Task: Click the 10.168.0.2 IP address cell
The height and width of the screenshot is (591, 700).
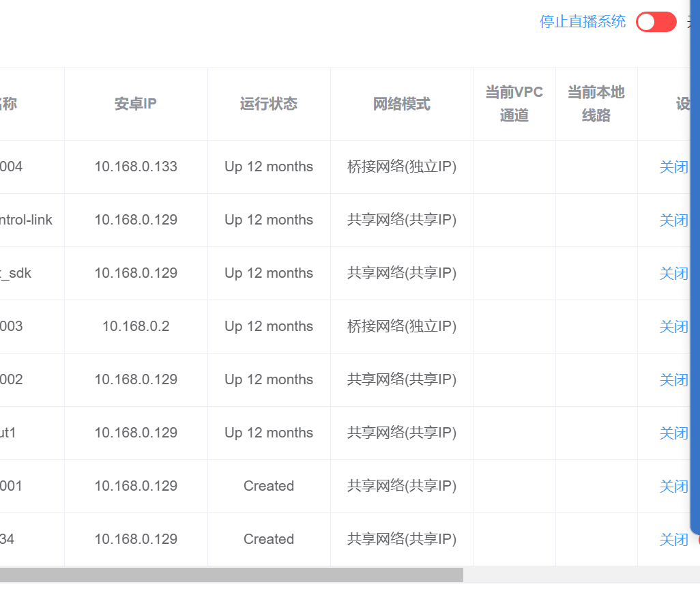Action: [136, 327]
